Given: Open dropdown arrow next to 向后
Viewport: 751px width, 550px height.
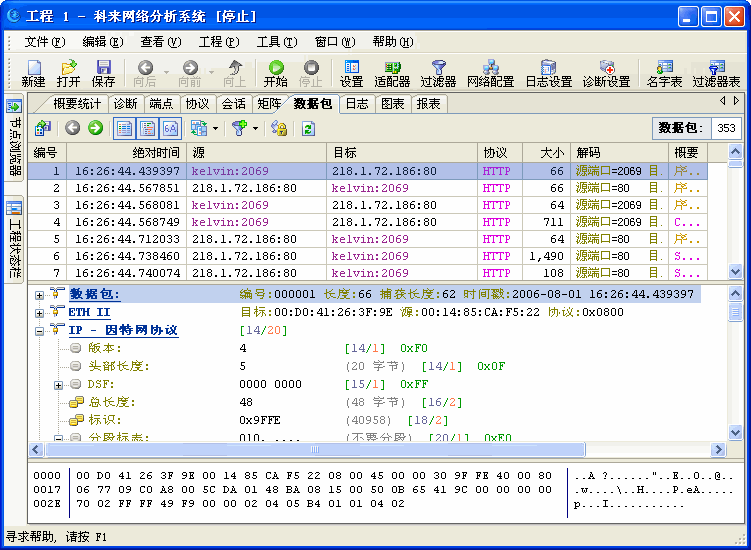Looking at the screenshot, I should tap(166, 73).
